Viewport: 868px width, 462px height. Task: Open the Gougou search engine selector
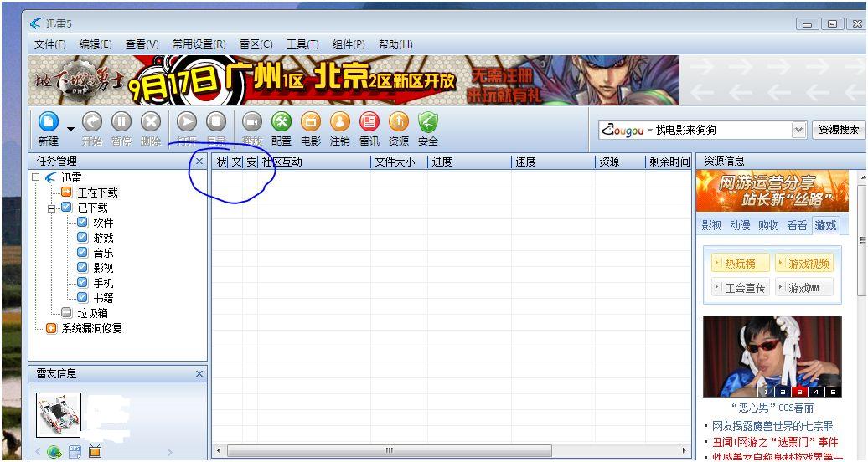(627, 130)
